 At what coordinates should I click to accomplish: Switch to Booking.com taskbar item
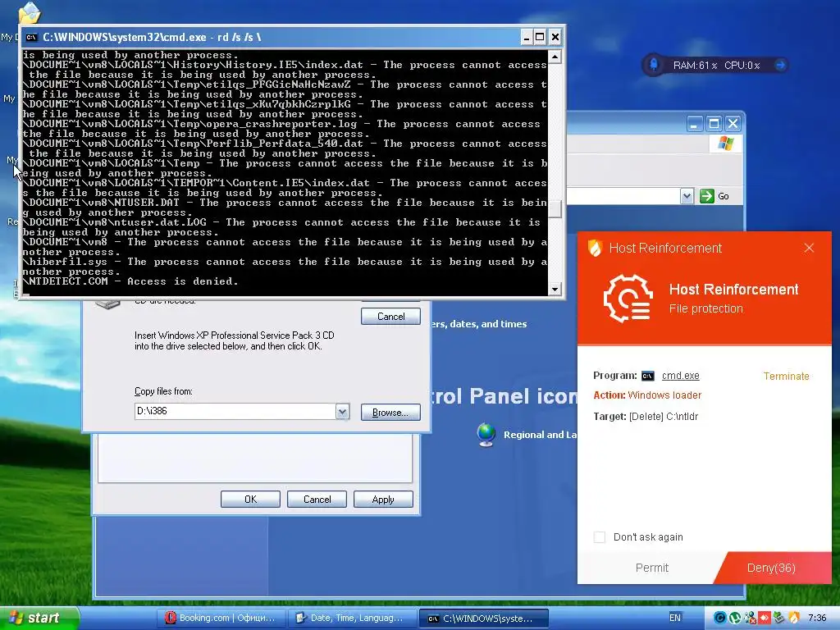220,618
